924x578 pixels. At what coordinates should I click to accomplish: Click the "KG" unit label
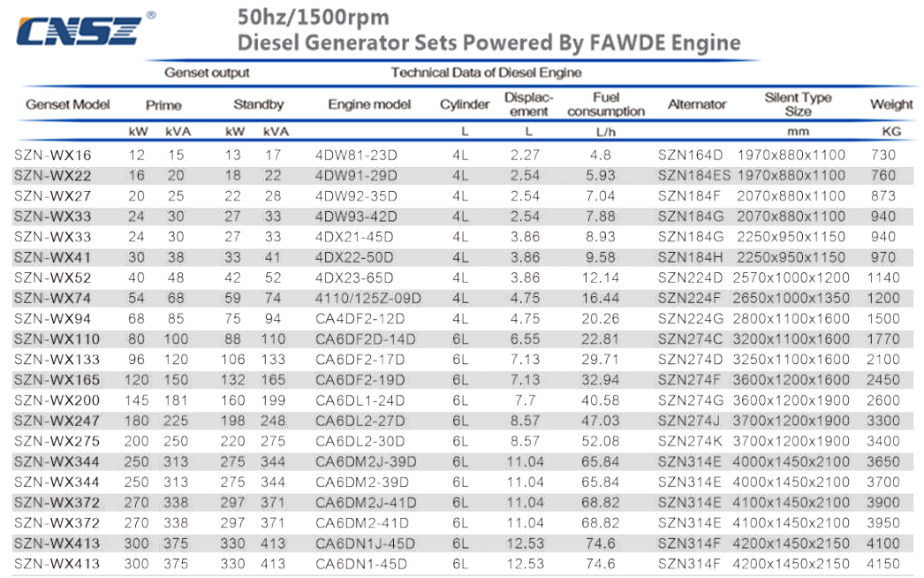[x=891, y=132]
